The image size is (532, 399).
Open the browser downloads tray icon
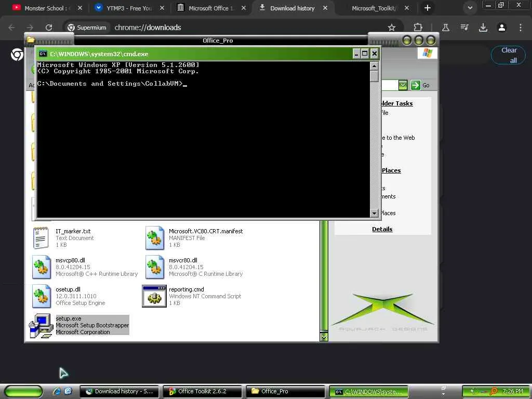tap(483, 28)
